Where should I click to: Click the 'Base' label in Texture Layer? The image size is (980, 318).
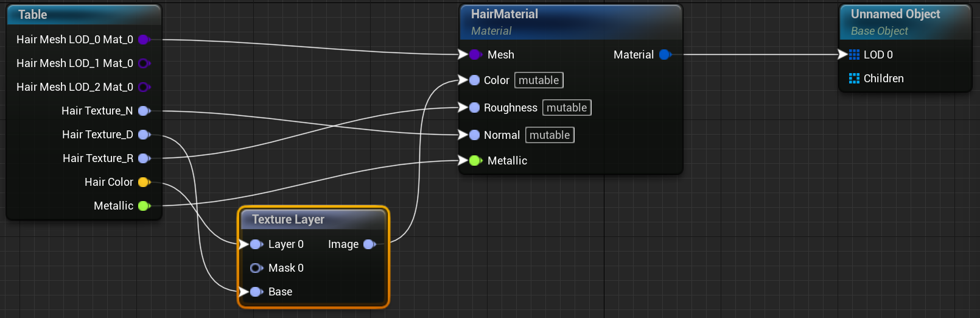click(x=281, y=292)
